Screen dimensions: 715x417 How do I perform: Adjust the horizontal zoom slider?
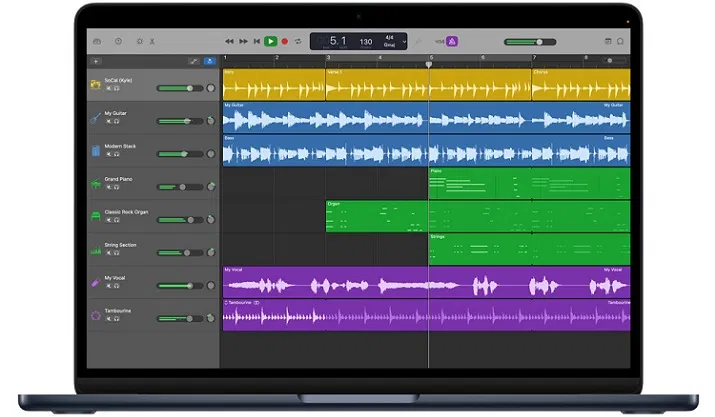pyautogui.click(x=613, y=61)
